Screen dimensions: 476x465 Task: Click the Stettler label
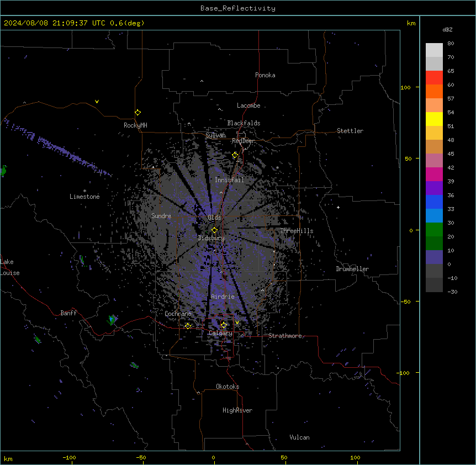(350, 131)
